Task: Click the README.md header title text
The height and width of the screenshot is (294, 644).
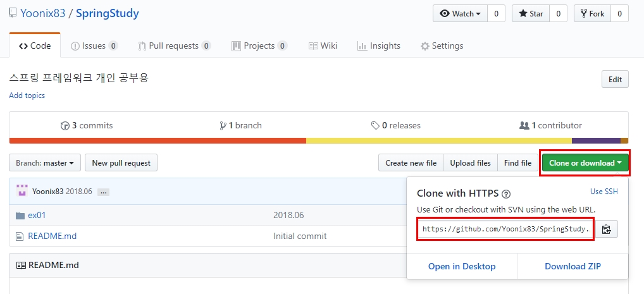Action: coord(53,266)
